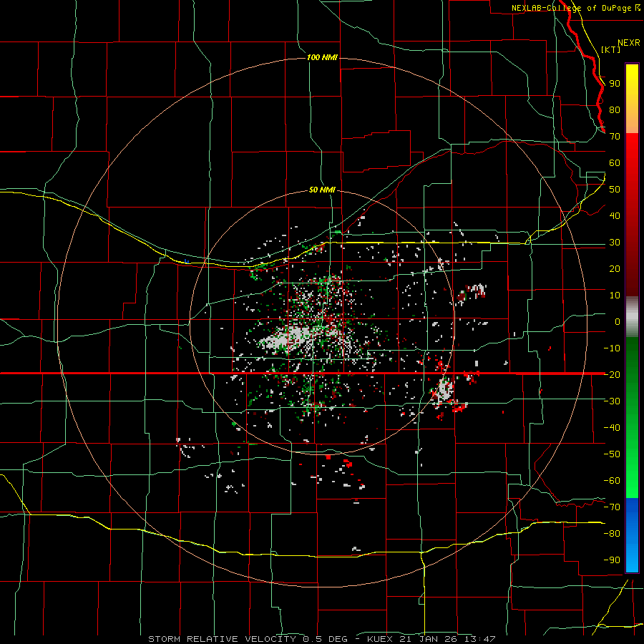Viewport: 644px width, 644px height.
Task: Click the "10" value on the velocity scale
Action: [615, 296]
